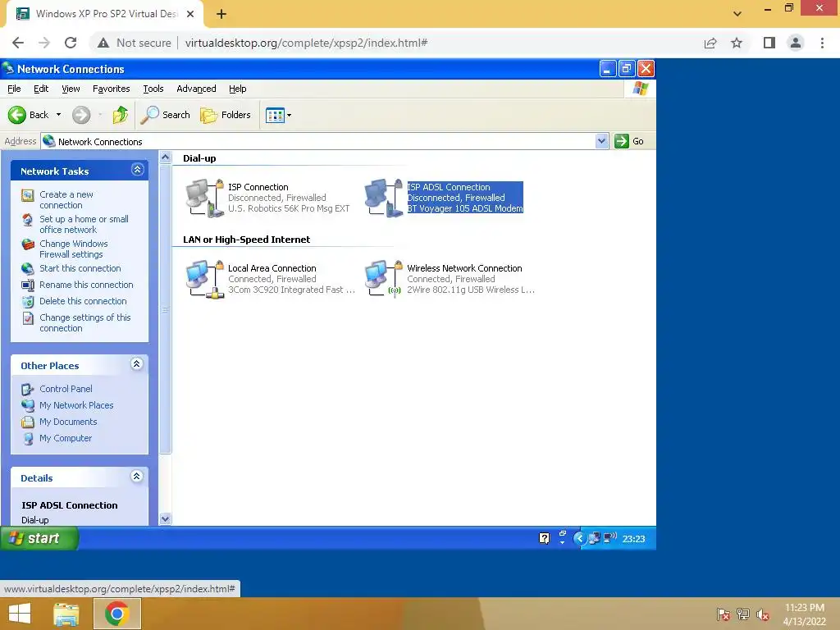Open the Edit menu
The width and height of the screenshot is (840, 630).
pyautogui.click(x=41, y=89)
